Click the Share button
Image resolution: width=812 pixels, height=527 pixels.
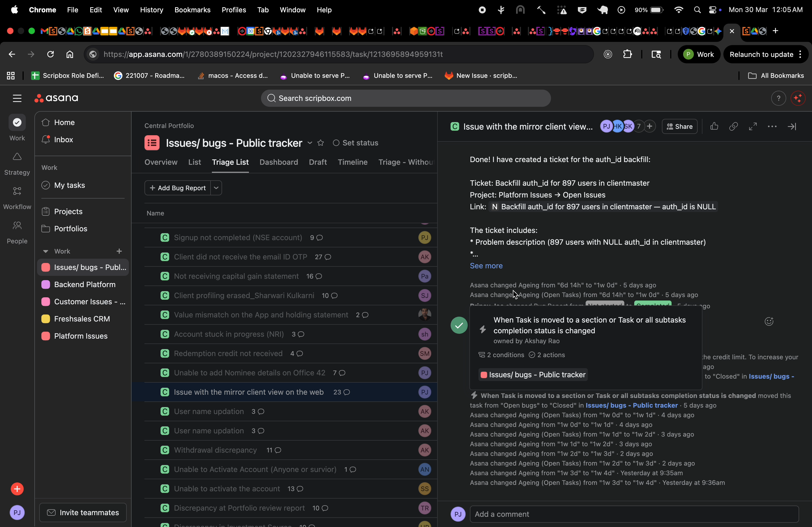coord(679,126)
